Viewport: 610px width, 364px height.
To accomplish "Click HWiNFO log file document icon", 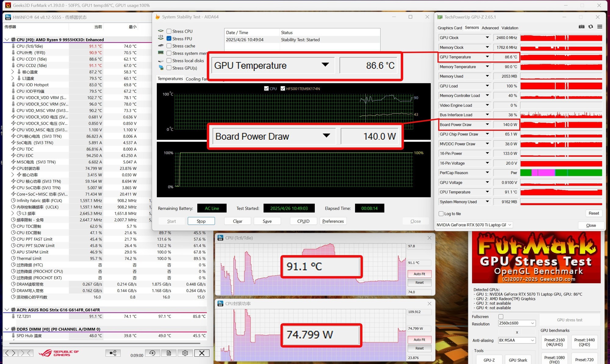I will coord(169,353).
